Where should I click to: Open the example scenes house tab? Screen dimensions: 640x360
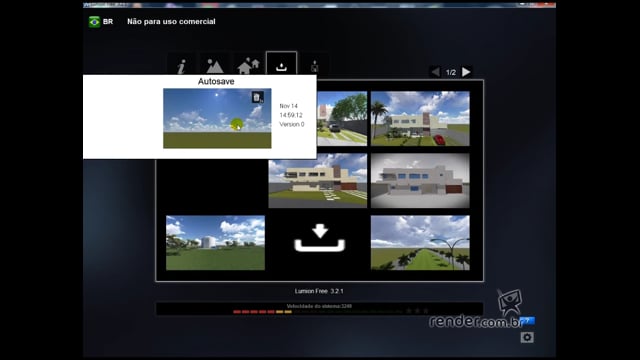(248, 65)
